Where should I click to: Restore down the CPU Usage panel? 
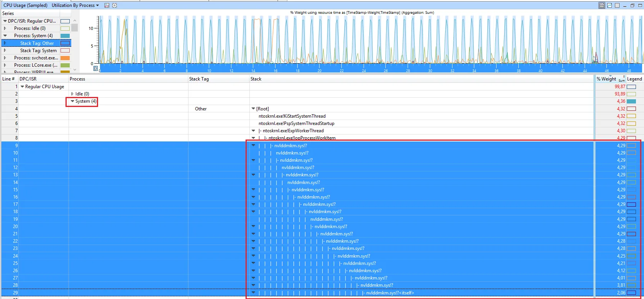(633, 5)
